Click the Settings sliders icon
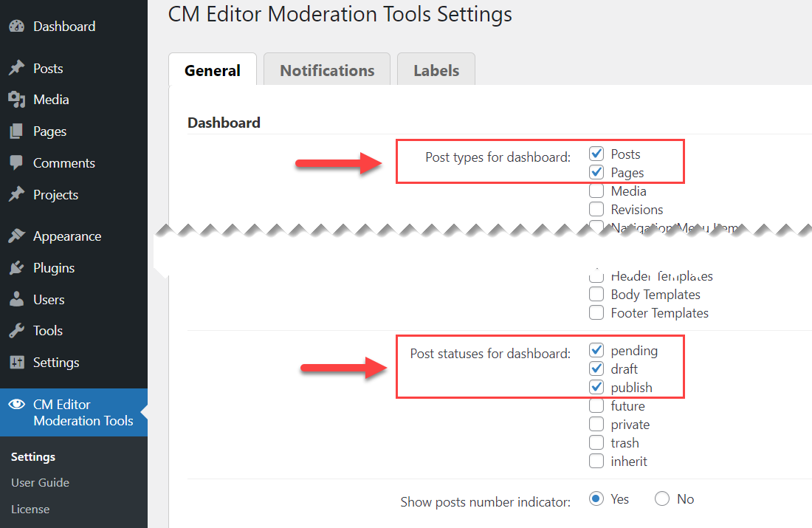The height and width of the screenshot is (528, 812). [x=16, y=362]
